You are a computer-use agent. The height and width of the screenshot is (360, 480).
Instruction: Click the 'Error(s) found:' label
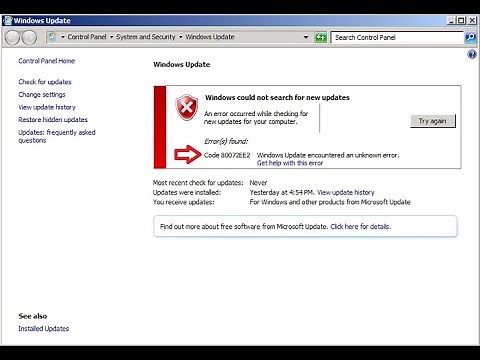click(x=226, y=141)
